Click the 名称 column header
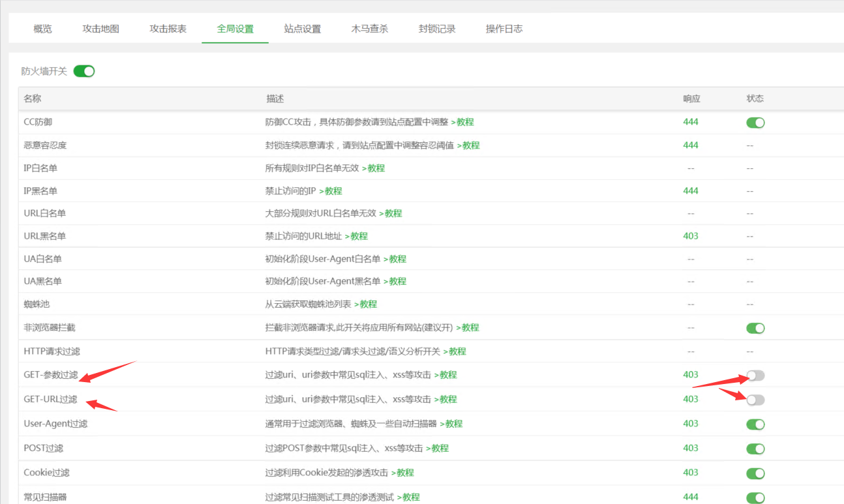 (x=33, y=99)
